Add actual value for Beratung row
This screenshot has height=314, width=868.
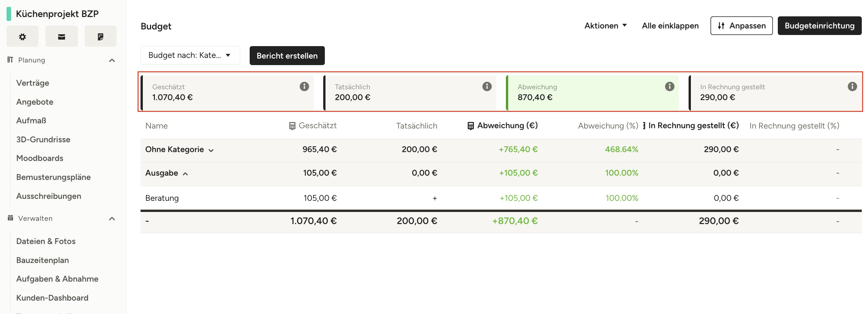(434, 198)
